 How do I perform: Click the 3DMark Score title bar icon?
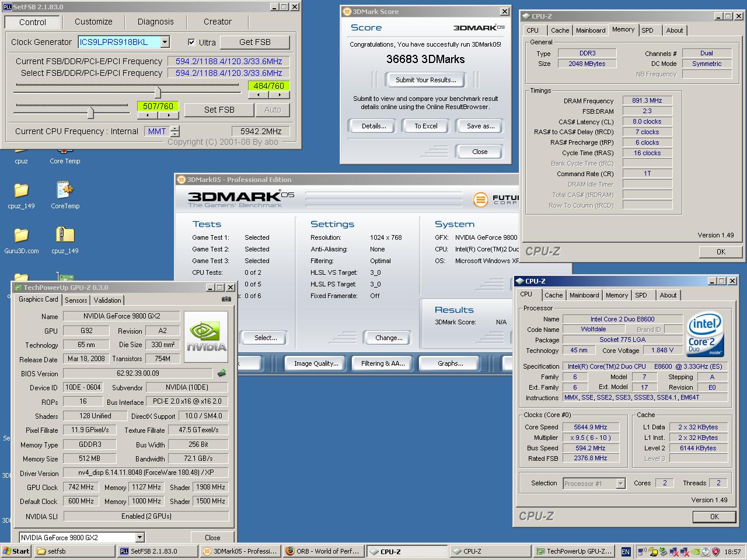[x=347, y=12]
